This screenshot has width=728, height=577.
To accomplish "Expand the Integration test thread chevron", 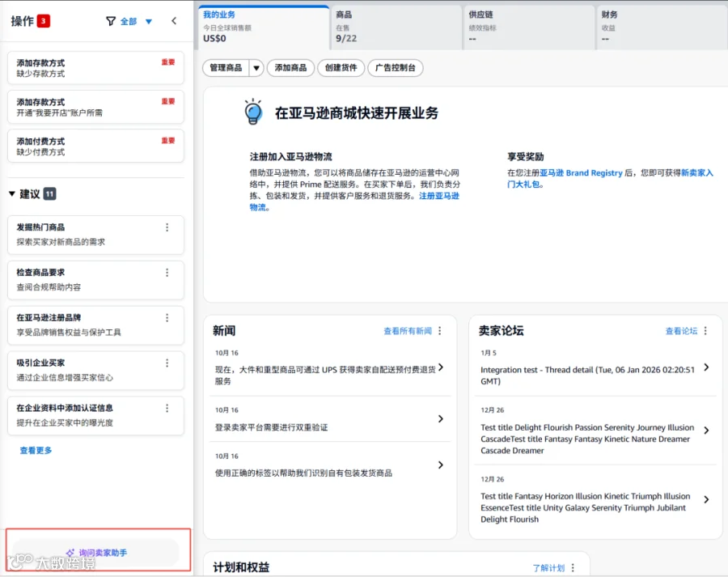I will coord(706,367).
